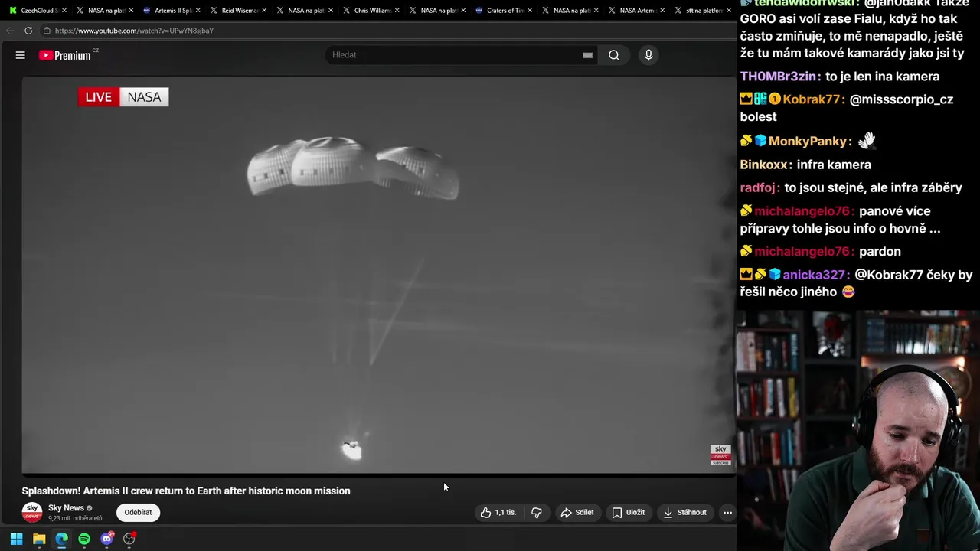Open Sky News channel avatar
This screenshot has width=980, height=551.
pos(32,512)
